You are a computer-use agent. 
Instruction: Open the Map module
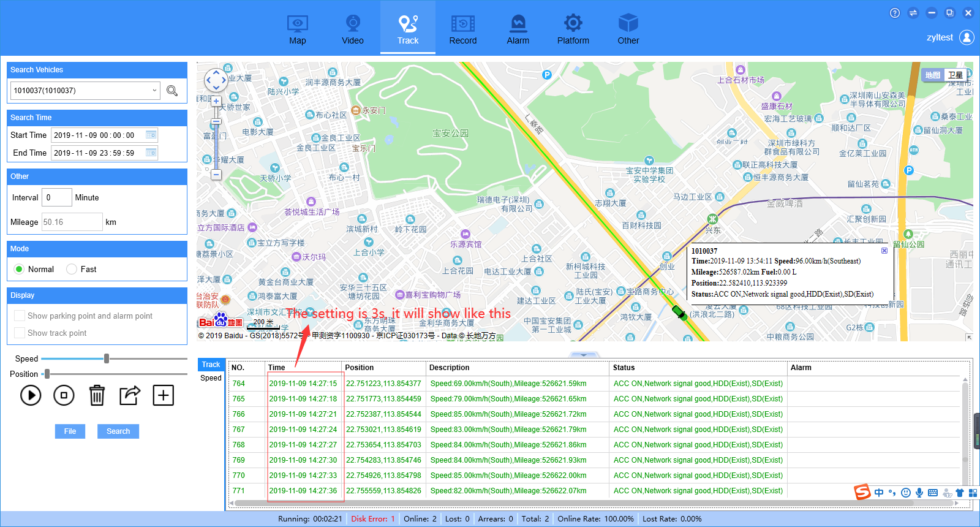tap(298, 29)
